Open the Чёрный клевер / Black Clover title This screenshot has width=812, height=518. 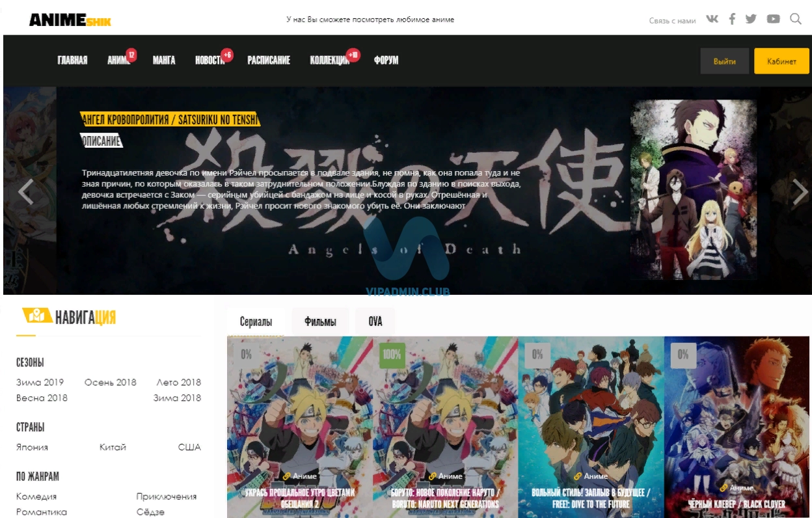737,504
